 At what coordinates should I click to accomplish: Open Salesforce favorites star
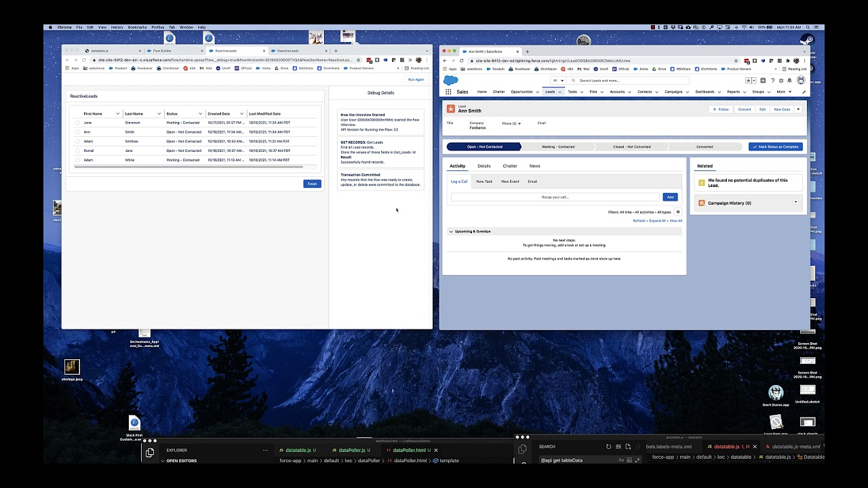pyautogui.click(x=749, y=81)
